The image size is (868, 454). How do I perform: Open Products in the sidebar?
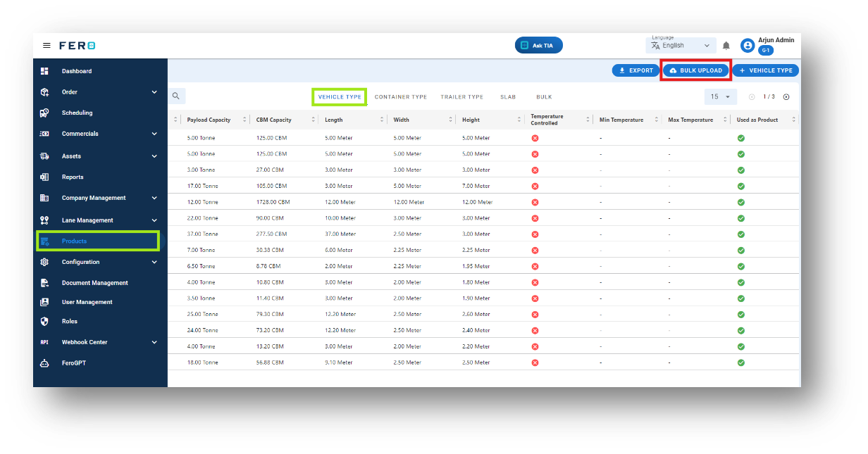coord(98,241)
